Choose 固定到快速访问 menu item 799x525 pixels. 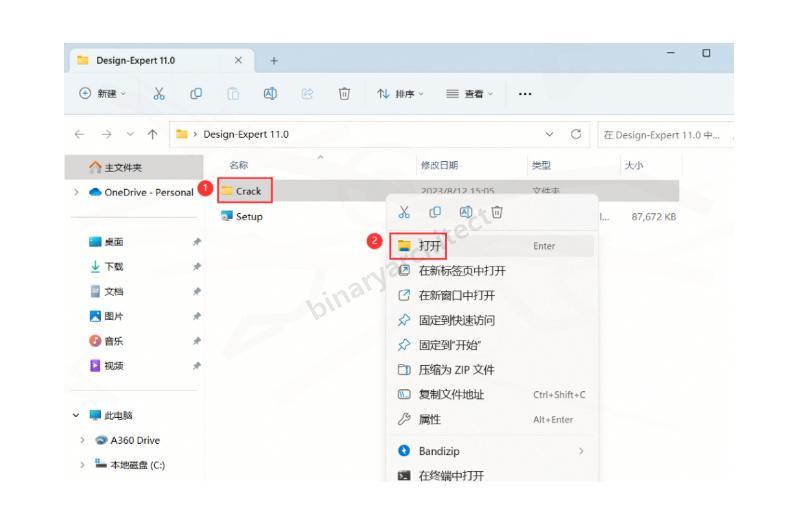(x=492, y=320)
